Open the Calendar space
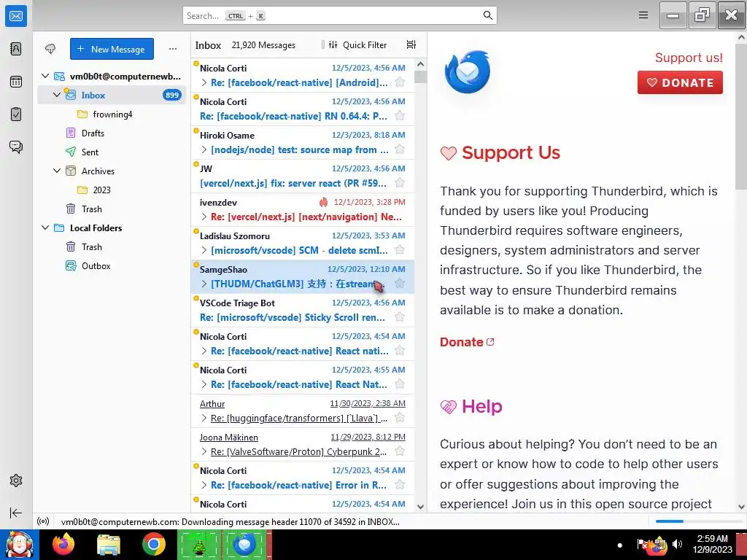 coord(16,82)
